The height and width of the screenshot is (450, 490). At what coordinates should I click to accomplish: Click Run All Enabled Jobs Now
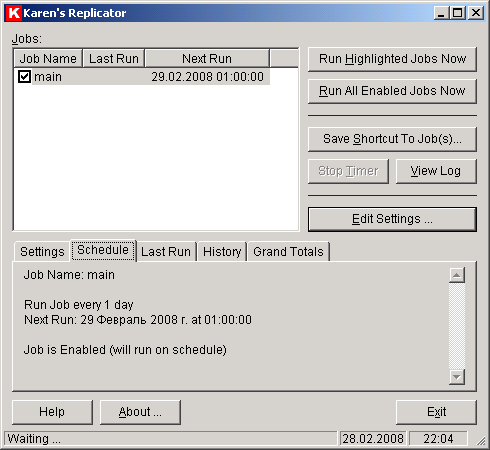pos(392,91)
